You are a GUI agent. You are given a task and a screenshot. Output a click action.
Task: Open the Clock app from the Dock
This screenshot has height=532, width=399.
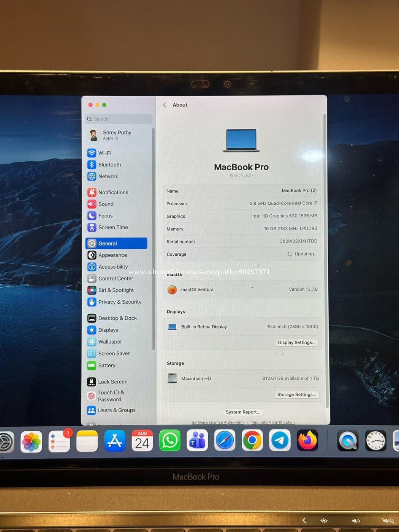coord(376,441)
